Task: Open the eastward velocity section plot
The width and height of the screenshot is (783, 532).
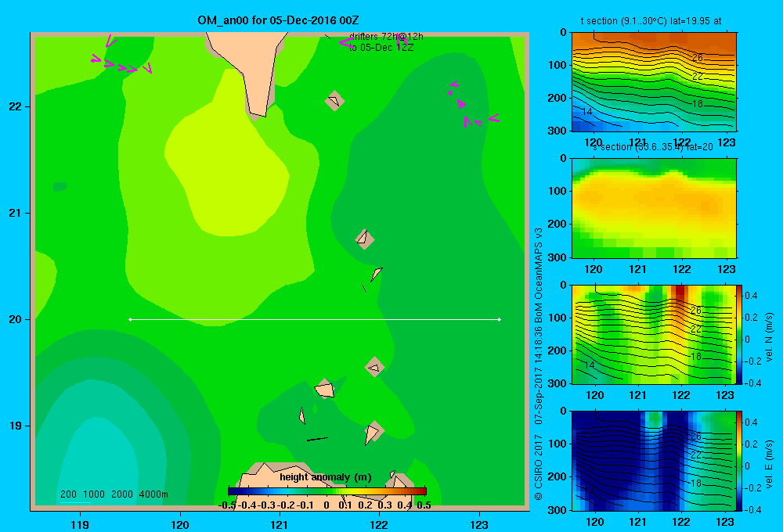Action: pyautogui.click(x=654, y=461)
